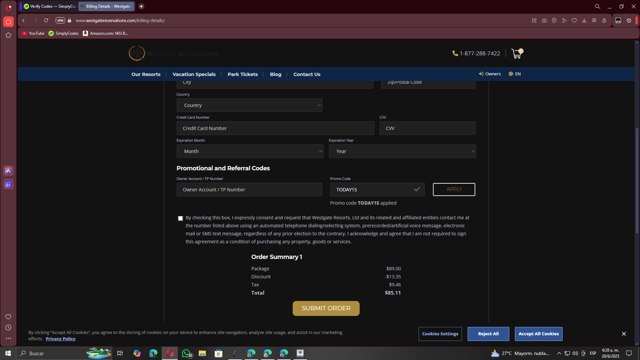This screenshot has width=640, height=360.
Task: Click the browser address bar URL
Action: tap(120, 20)
